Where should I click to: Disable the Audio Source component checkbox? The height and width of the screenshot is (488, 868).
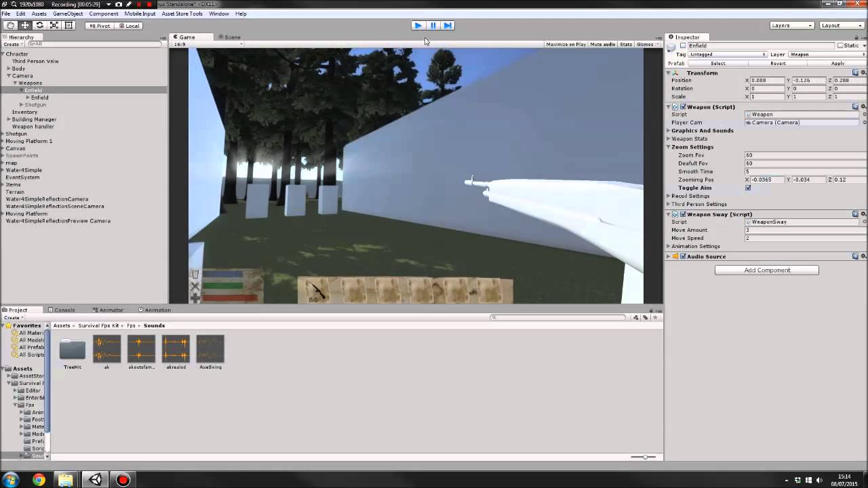click(x=683, y=256)
